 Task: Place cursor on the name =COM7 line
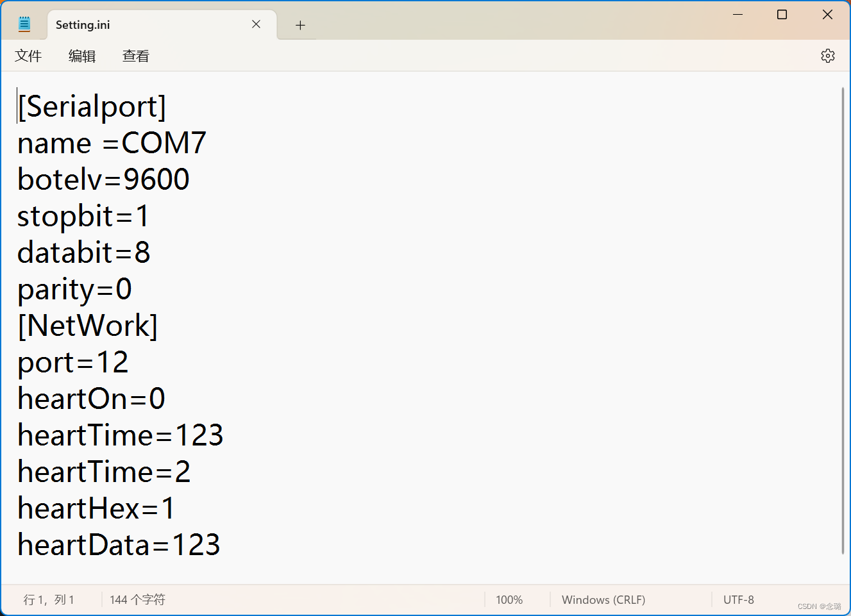click(x=112, y=143)
